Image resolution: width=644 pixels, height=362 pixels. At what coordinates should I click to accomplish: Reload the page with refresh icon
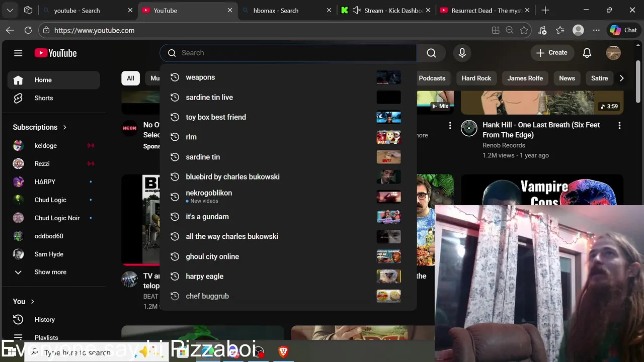pyautogui.click(x=28, y=30)
